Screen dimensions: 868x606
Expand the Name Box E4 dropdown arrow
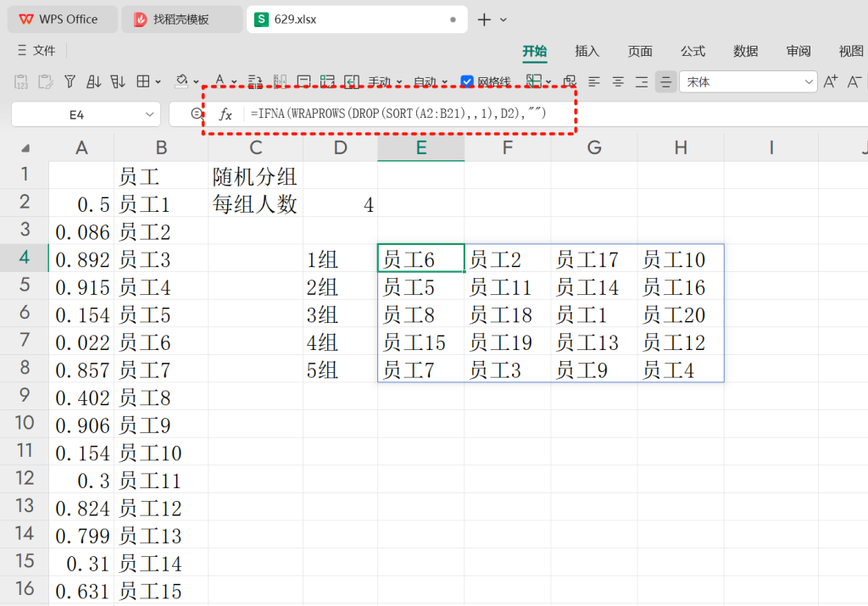coord(149,114)
